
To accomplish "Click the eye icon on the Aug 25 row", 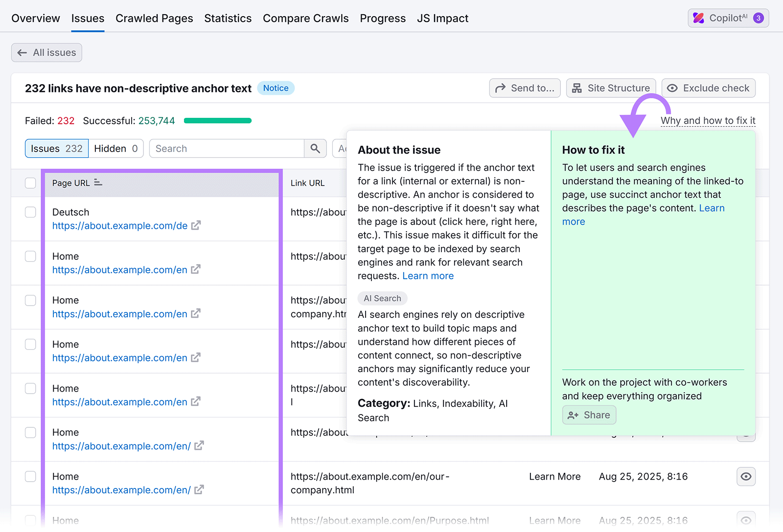I will 746,477.
